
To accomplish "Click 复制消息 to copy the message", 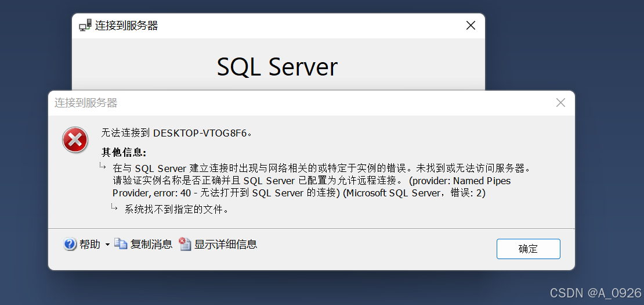I will 151,245.
